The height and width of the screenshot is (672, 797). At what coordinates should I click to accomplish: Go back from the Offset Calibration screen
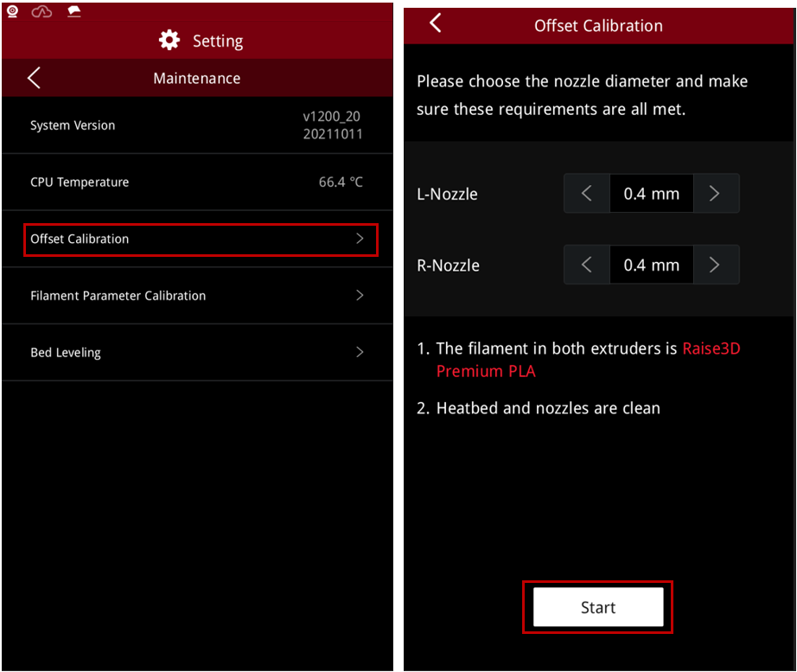pos(436,23)
